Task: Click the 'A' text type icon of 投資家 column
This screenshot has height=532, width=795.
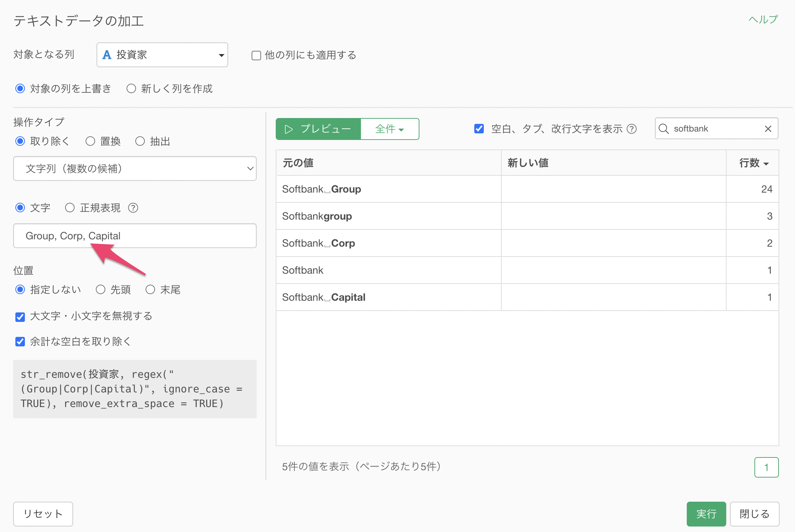Action: coord(107,55)
